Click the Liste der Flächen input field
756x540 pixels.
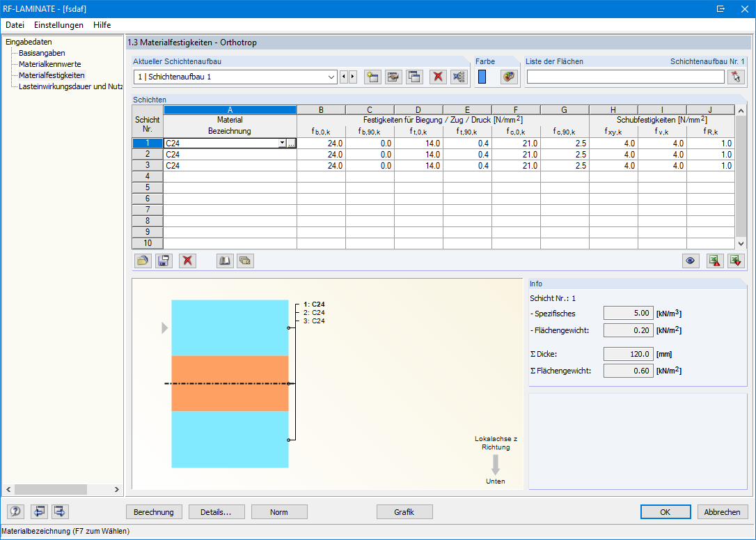tap(625, 77)
